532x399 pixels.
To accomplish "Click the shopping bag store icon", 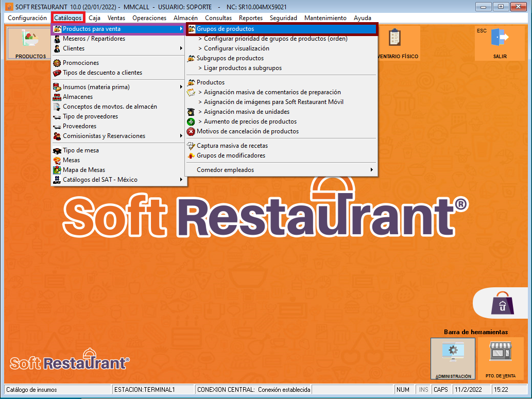I will tap(503, 303).
